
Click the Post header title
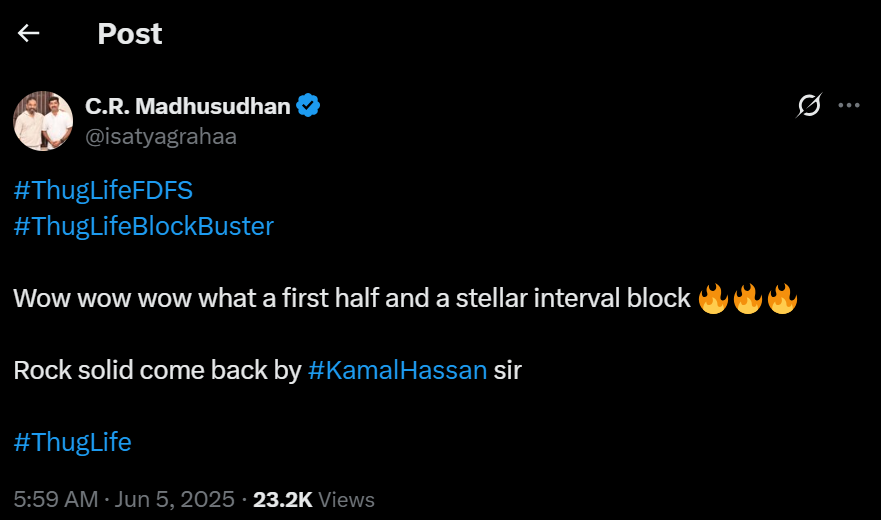[130, 34]
